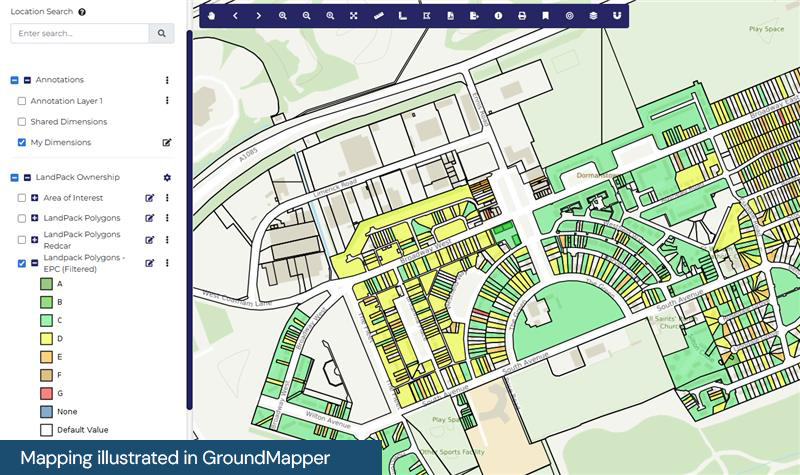The image size is (800, 475).
Task: Select the ruler measure tool
Action: (378, 16)
